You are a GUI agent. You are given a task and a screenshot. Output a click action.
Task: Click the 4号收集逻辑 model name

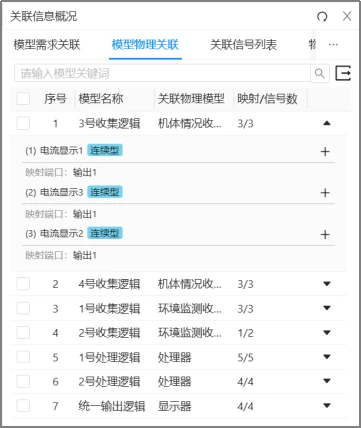point(109,284)
